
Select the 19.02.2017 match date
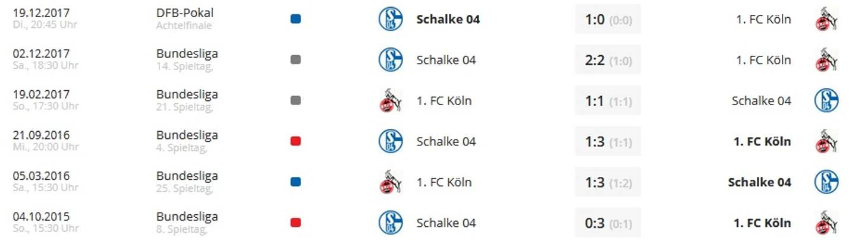click(42, 94)
